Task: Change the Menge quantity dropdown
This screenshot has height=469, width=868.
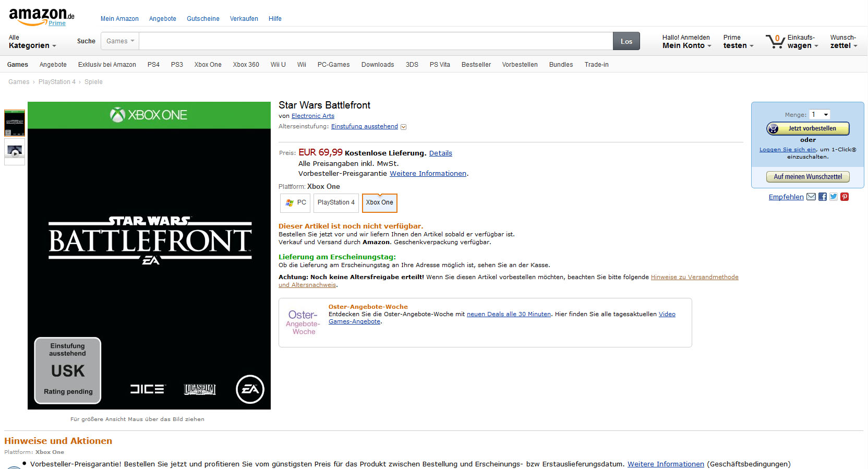Action: tap(819, 114)
